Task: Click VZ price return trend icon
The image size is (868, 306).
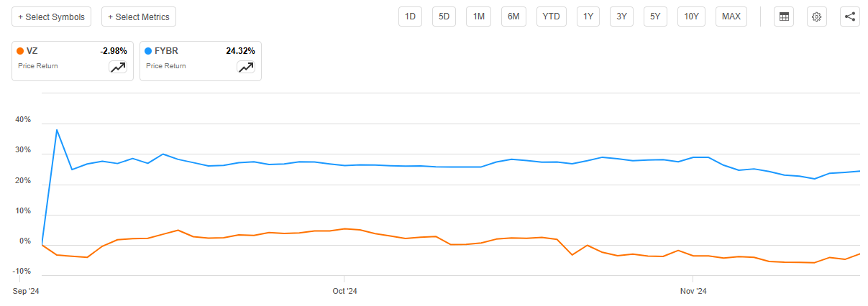Action: [x=118, y=67]
